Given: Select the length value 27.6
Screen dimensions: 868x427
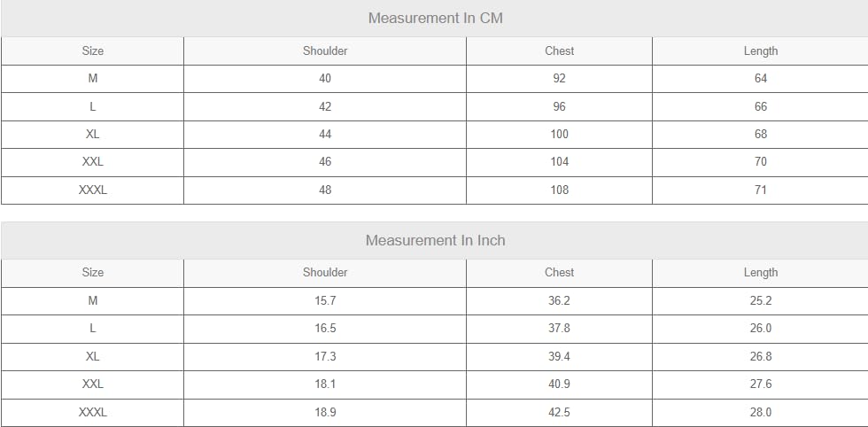Looking at the screenshot, I should pos(760,384).
